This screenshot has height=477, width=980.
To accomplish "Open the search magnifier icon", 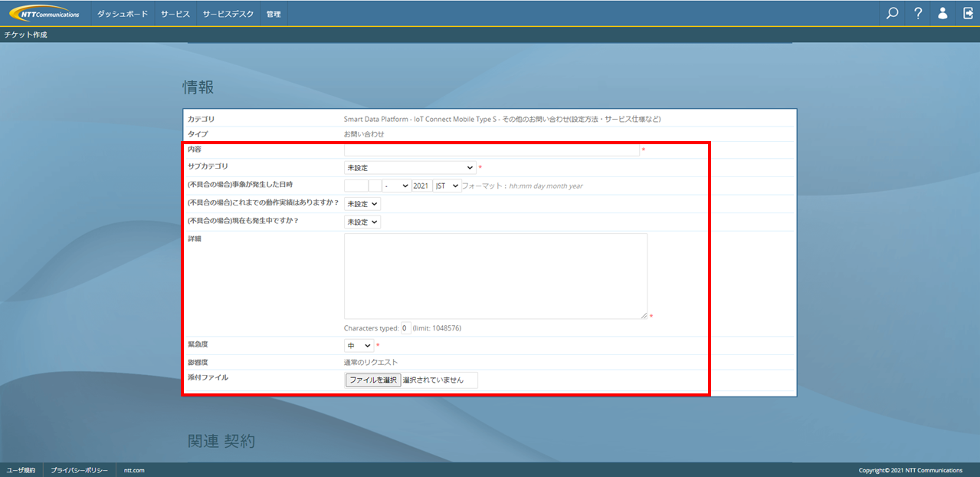I will click(892, 13).
